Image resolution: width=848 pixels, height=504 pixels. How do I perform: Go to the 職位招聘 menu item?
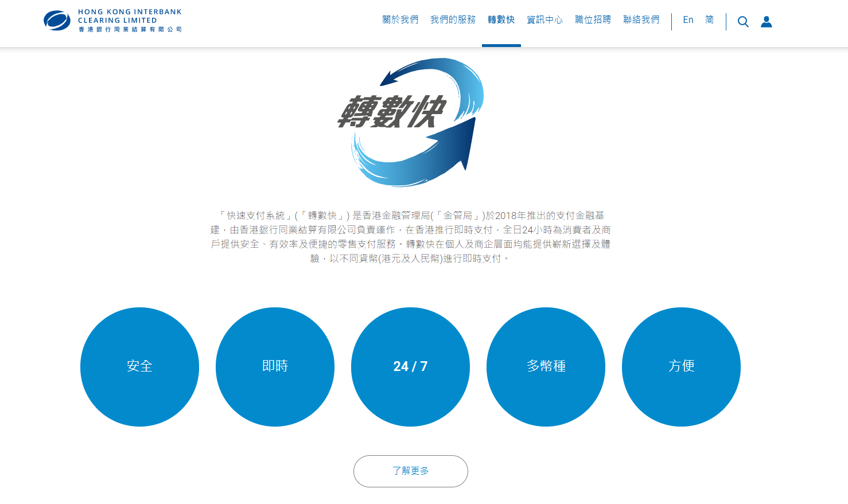(593, 20)
